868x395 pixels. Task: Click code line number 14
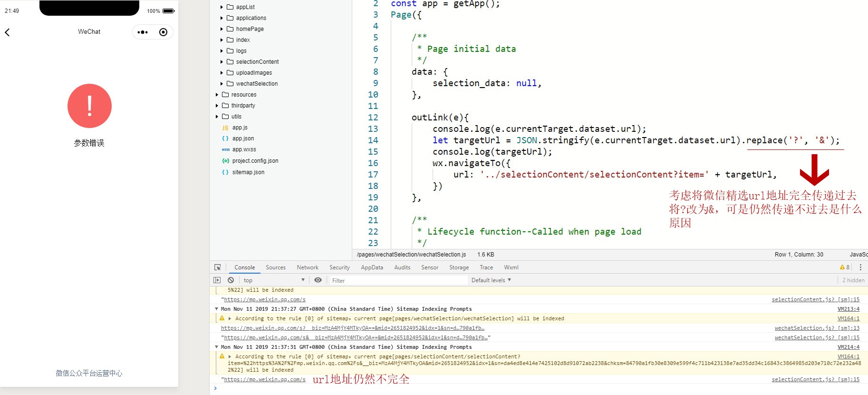[x=373, y=140]
